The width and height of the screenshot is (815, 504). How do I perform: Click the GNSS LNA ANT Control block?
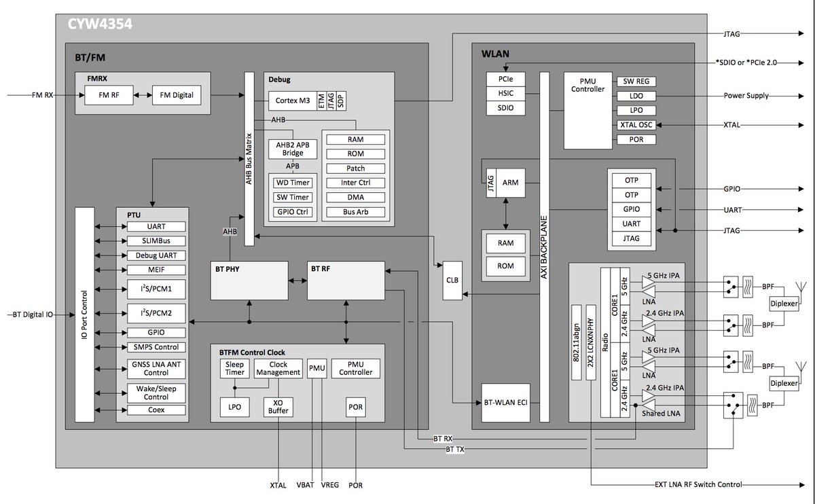click(x=158, y=367)
